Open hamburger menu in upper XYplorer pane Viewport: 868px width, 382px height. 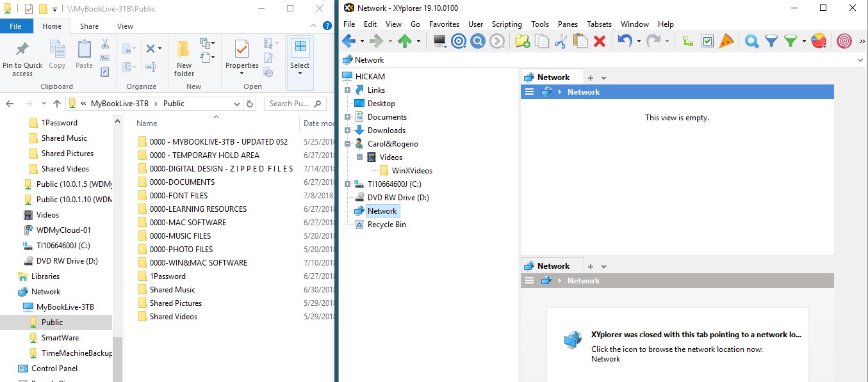529,92
